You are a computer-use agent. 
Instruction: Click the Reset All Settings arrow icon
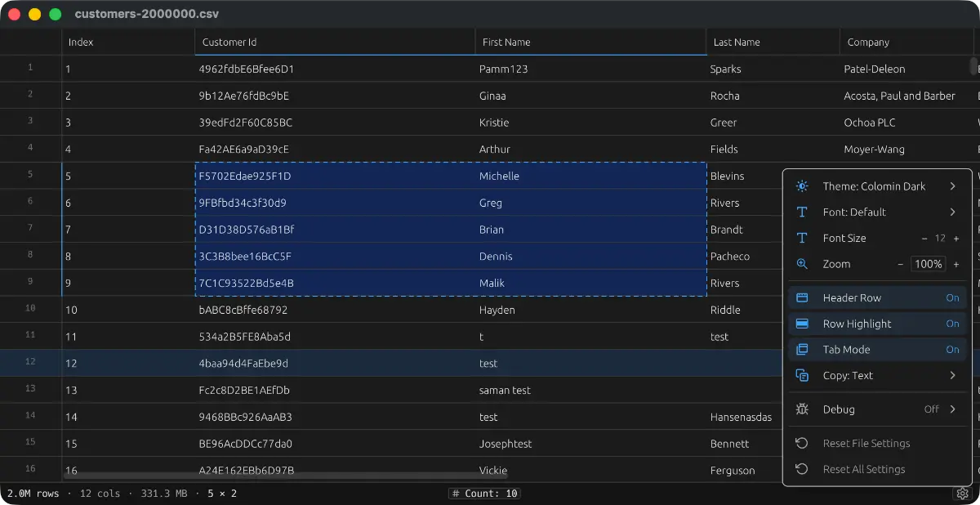(802, 469)
